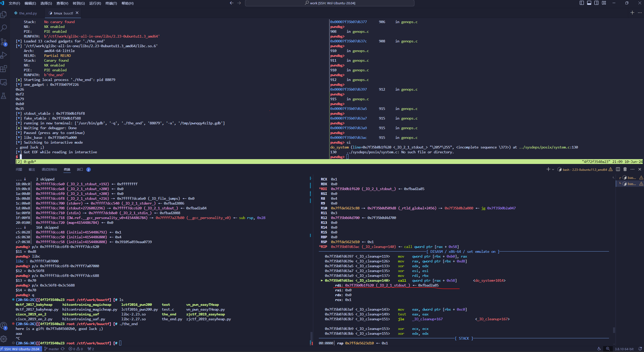
Task: Open Accounts menu in activity bar
Action: [x=4, y=326]
